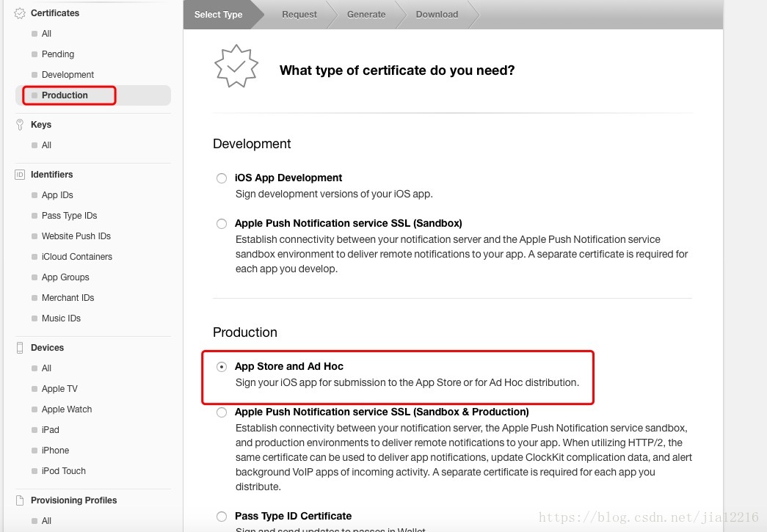Go to the Download step
767x532 pixels.
tap(437, 15)
